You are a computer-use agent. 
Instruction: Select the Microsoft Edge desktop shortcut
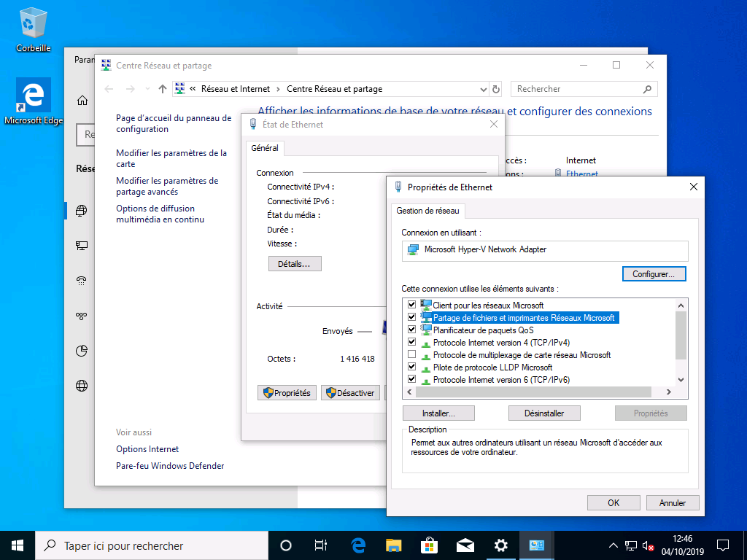(x=34, y=101)
